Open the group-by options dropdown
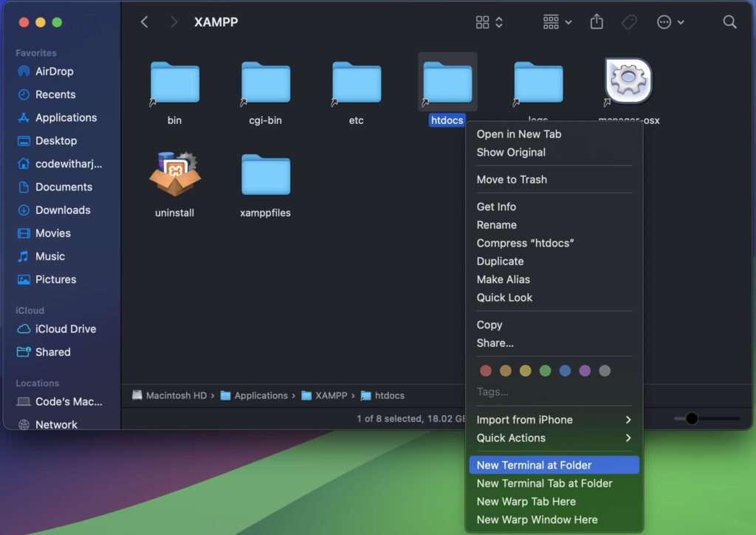 557,22
